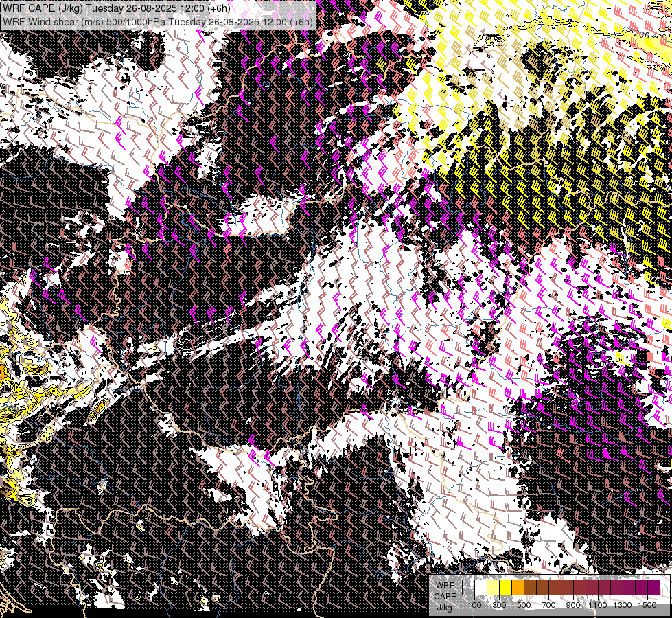Click the 500 legend value label
The width and height of the screenshot is (672, 618).
524,605
